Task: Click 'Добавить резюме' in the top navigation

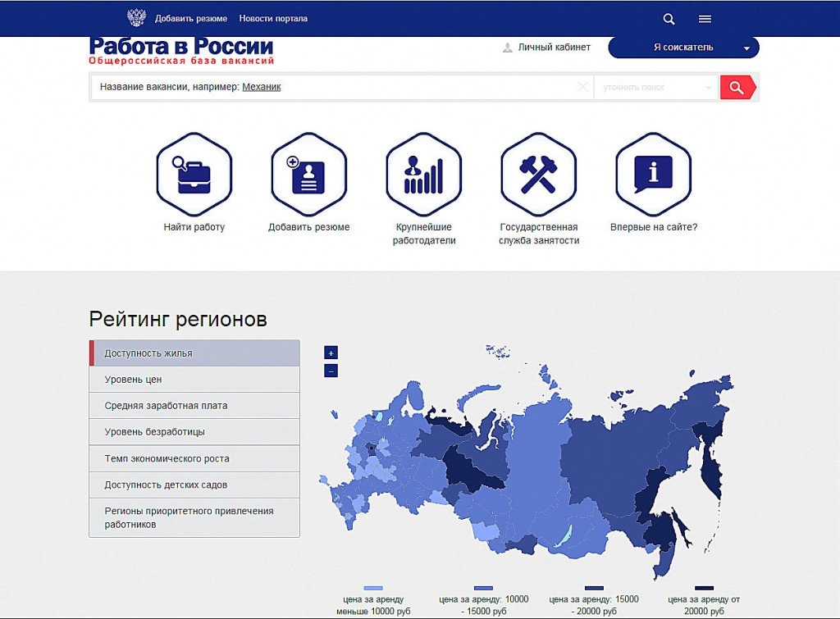Action: [x=191, y=18]
